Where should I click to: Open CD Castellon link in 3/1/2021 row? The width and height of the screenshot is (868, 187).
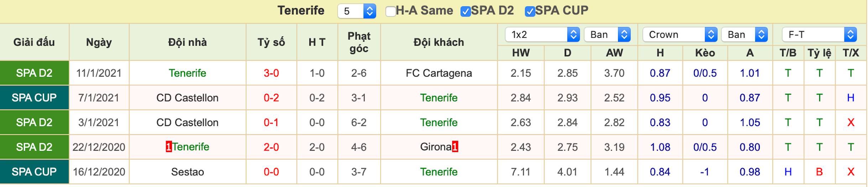point(187,122)
